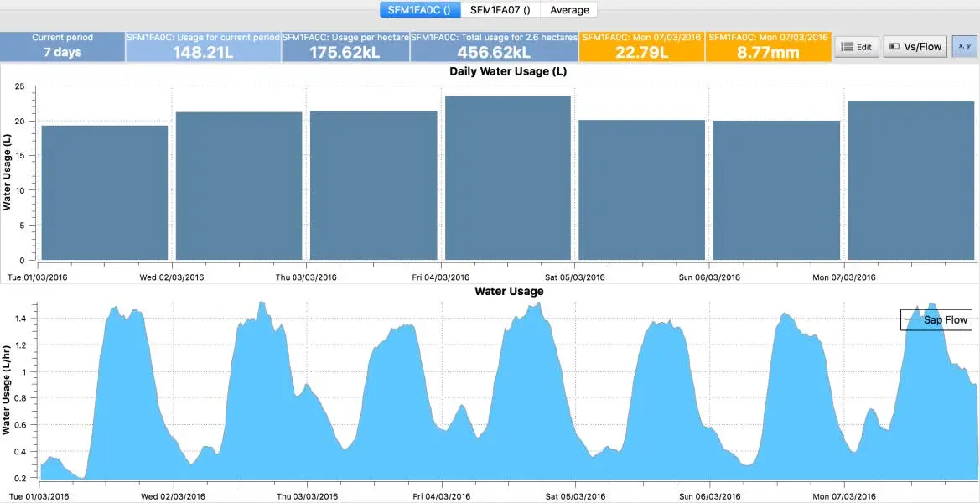Viewport: 980px width, 503px height.
Task: Select the orange 8.77mm tile
Action: [x=769, y=46]
